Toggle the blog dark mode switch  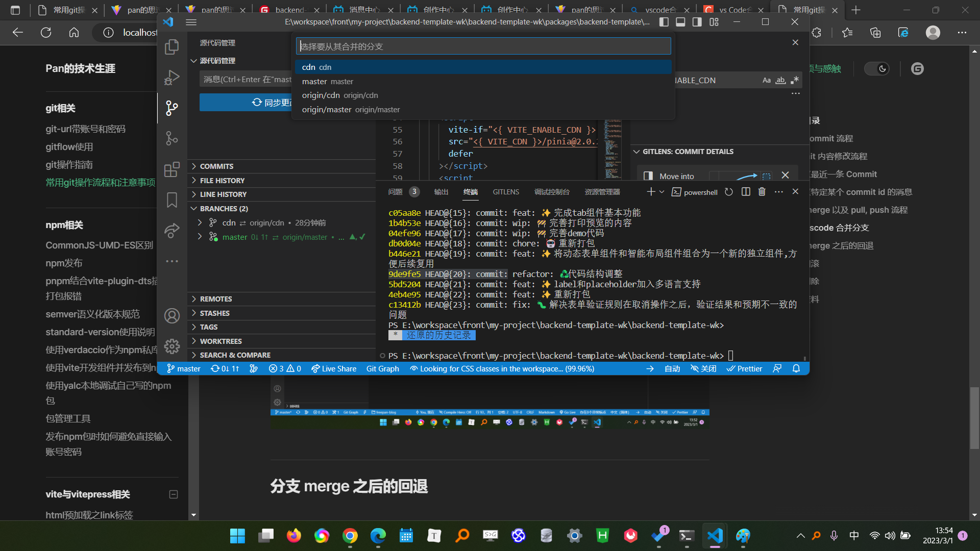(x=877, y=68)
